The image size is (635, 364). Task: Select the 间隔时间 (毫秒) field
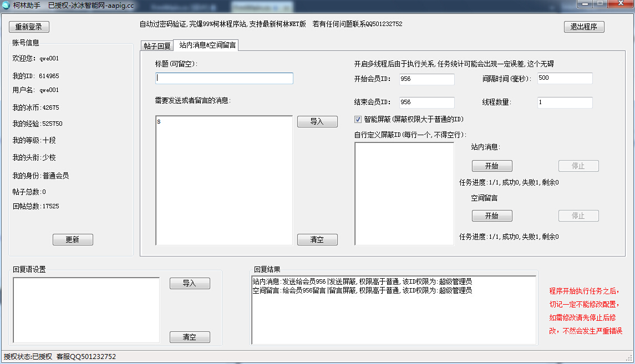click(564, 79)
